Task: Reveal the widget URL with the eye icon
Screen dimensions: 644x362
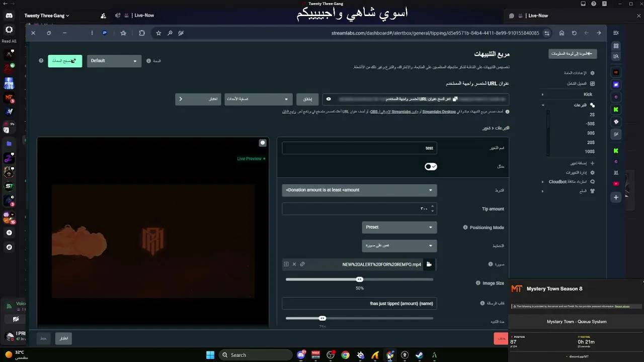Action: pos(329,99)
